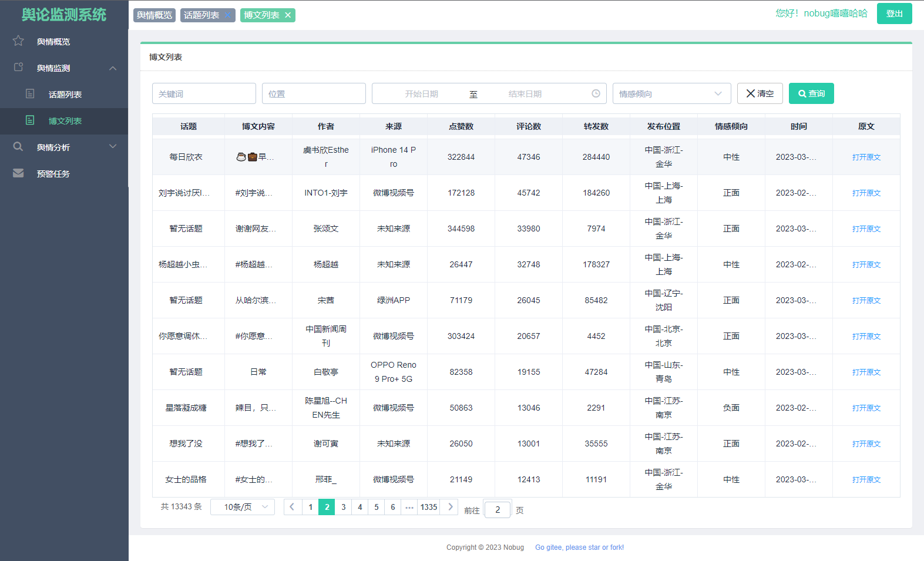Click the 舆论监测系统 logo title
Screen dimensions: 924x561
pyautogui.click(x=64, y=15)
